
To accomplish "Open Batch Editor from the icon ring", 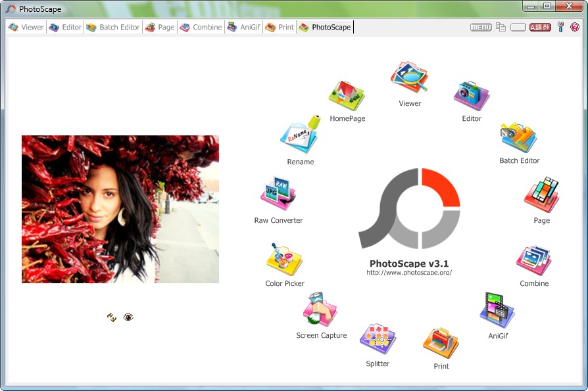I will tap(519, 137).
